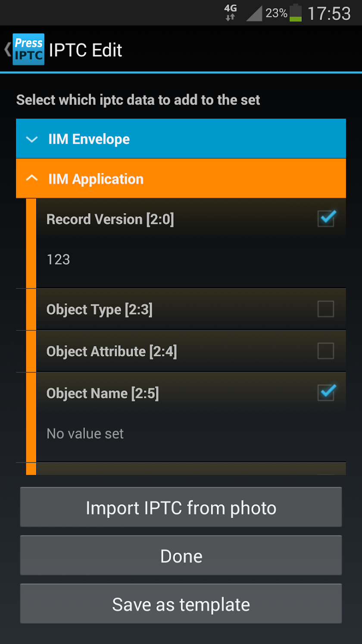Image resolution: width=362 pixels, height=644 pixels.
Task: Select the IPTC Edit title
Action: 86,50
